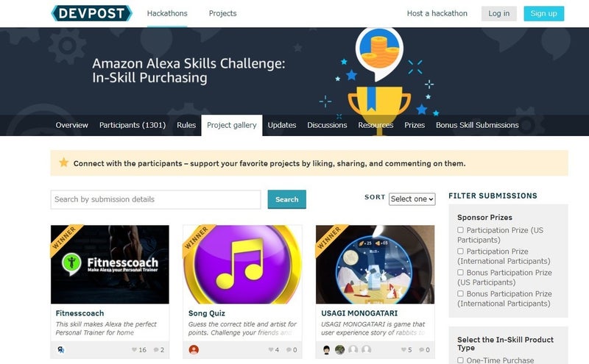Screen dimensions: 589x364
Task: Click the comment bubble icon on Fitnesscoach
Action: point(156,350)
